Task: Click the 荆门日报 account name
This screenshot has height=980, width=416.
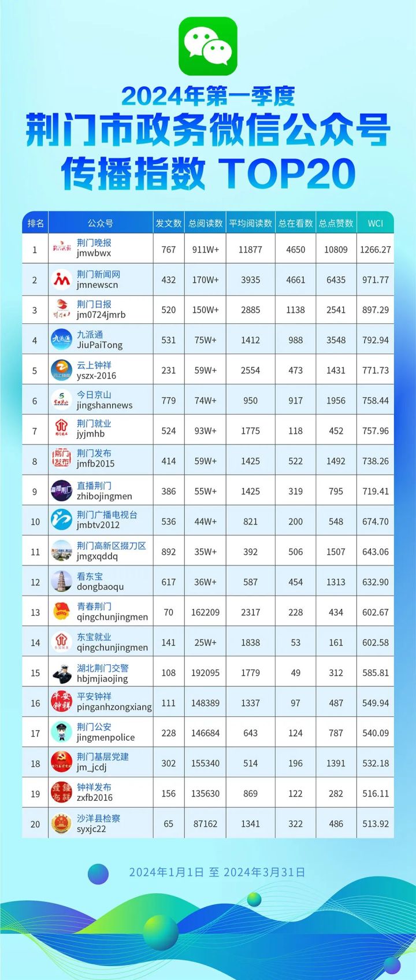Action: tap(94, 304)
